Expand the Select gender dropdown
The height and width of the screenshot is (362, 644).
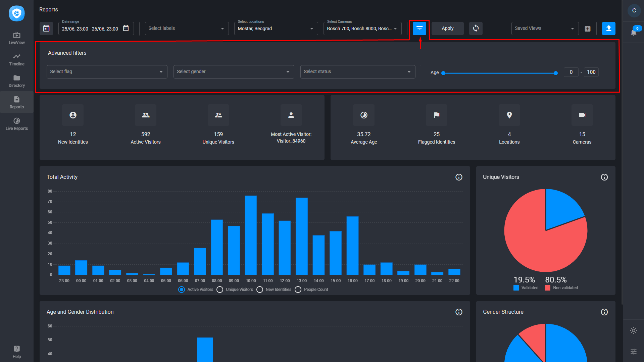pos(234,72)
